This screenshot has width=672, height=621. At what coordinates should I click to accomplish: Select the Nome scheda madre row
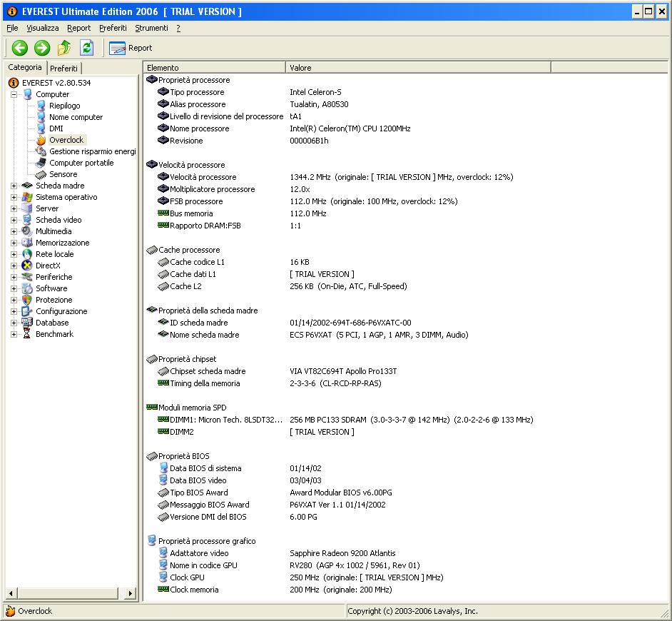pos(313,335)
